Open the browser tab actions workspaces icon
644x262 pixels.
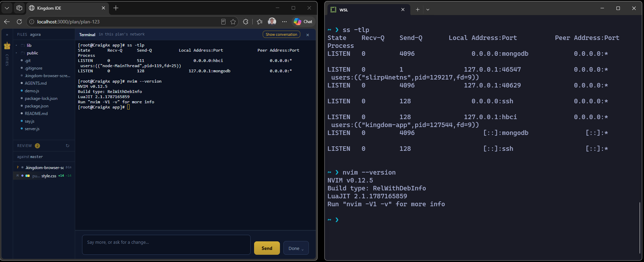[x=19, y=8]
